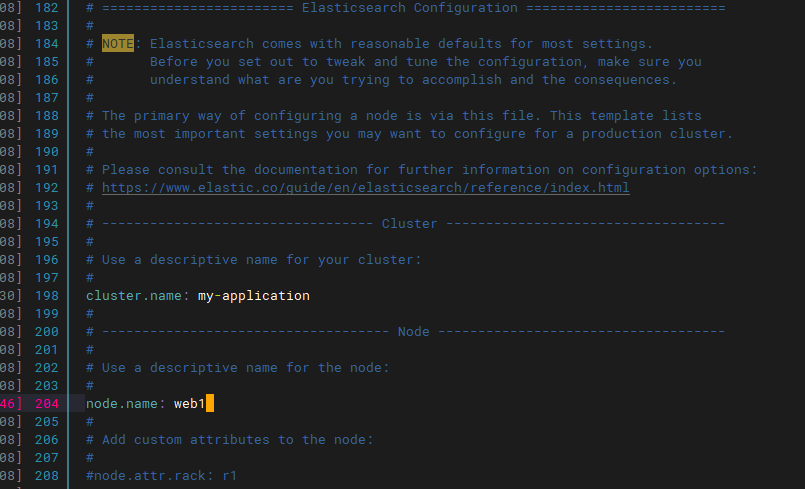Place cursor on 'cluster.name' key

[x=133, y=295]
